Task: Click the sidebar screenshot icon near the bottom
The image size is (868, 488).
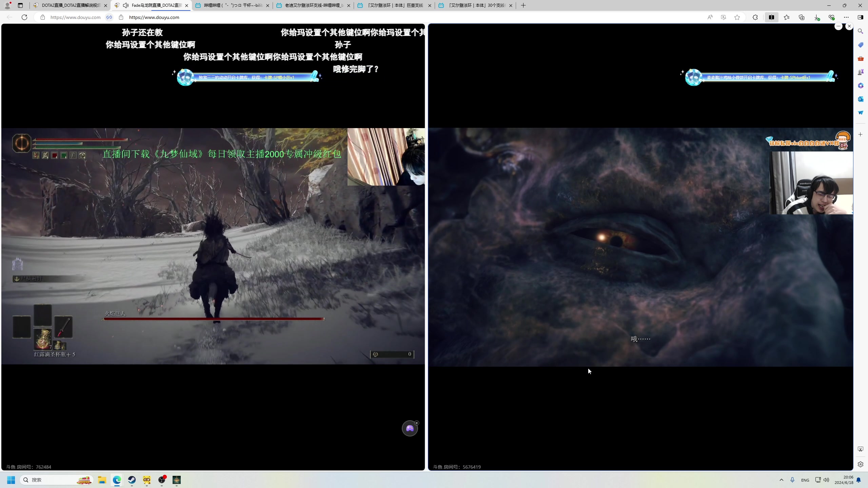Action: (x=861, y=449)
